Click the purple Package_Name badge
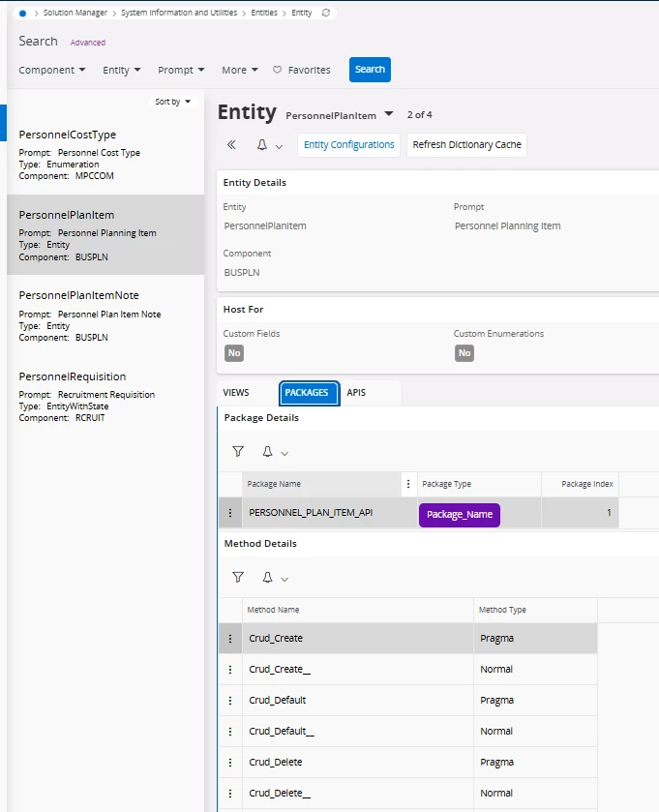Screen dimensions: 659x812 pyautogui.click(x=460, y=515)
